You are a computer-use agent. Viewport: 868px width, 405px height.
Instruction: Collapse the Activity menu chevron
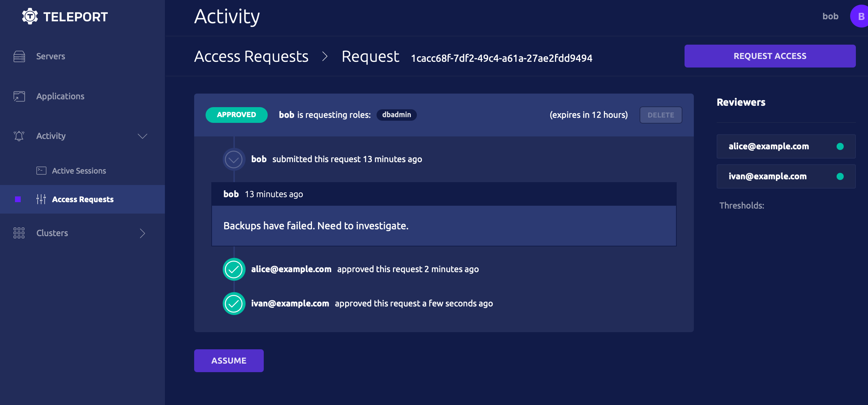142,136
